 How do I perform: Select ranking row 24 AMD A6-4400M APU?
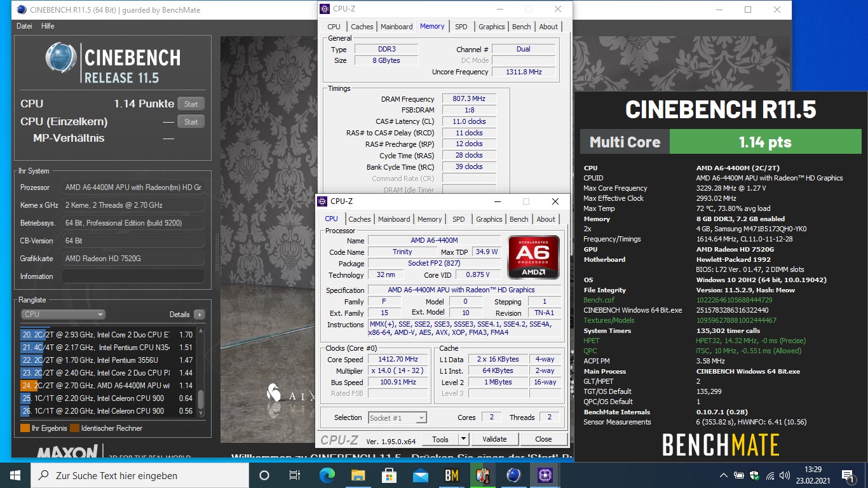tap(107, 386)
